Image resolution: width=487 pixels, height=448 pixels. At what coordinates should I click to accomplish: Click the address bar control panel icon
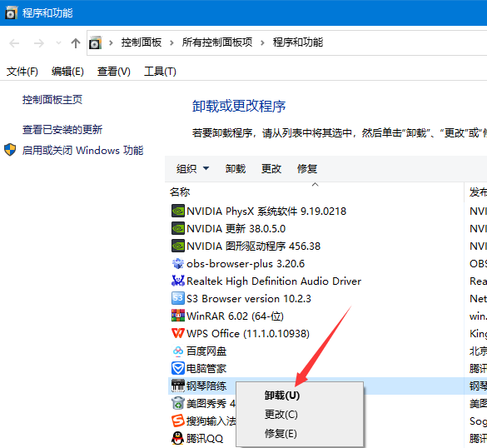96,42
